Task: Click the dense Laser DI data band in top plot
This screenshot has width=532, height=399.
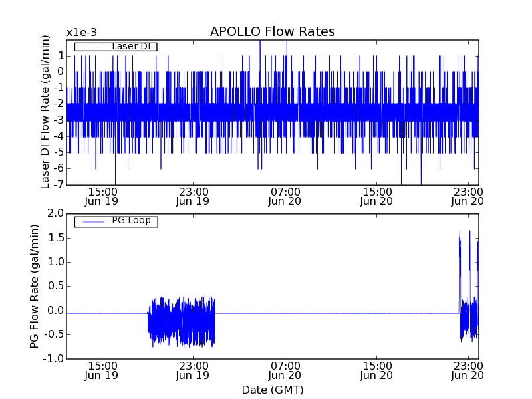Action: click(272, 112)
